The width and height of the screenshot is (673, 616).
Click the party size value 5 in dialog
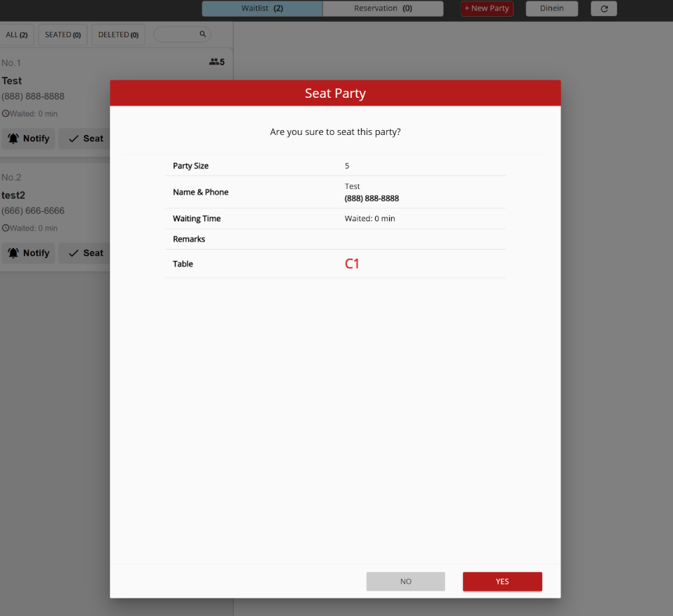click(347, 166)
